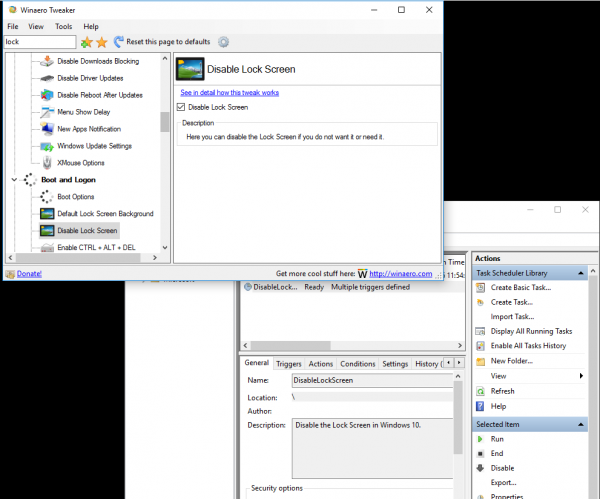This screenshot has height=499, width=600.
Task: Click the Name field showing DisableLockScreen
Action: (372, 380)
